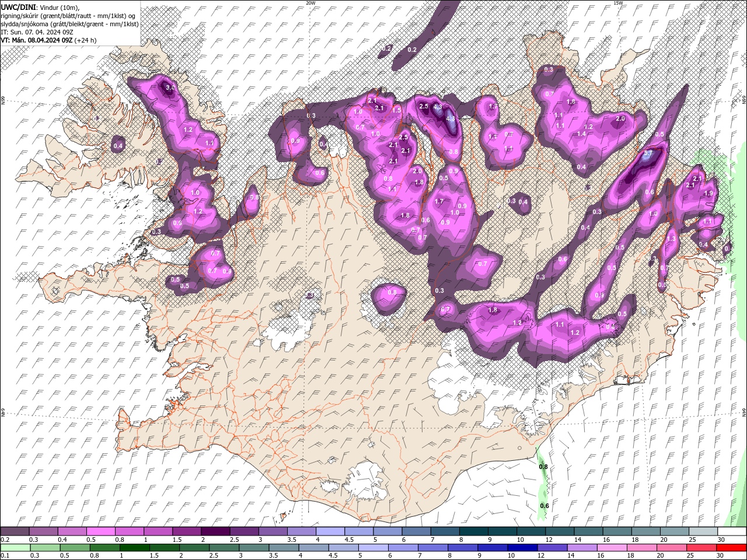Select the white upper swatch labeled 30
The image size is (747, 560).
[x=732, y=531]
